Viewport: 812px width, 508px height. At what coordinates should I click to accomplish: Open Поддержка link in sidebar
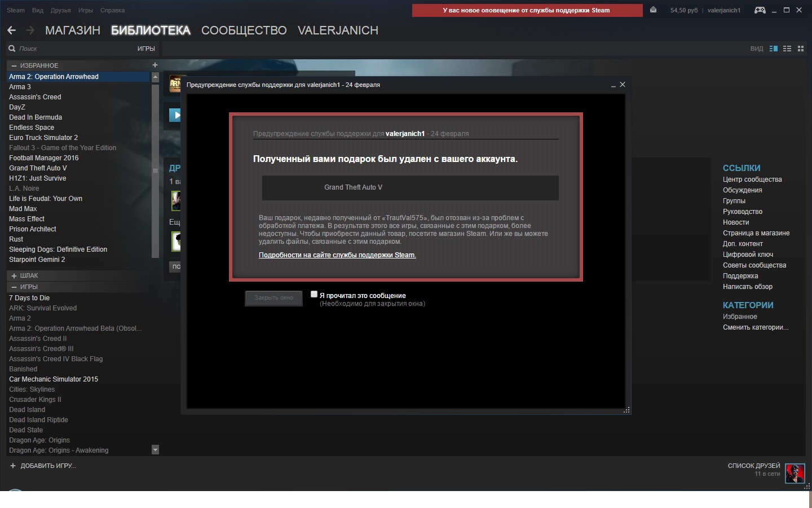pyautogui.click(x=740, y=276)
